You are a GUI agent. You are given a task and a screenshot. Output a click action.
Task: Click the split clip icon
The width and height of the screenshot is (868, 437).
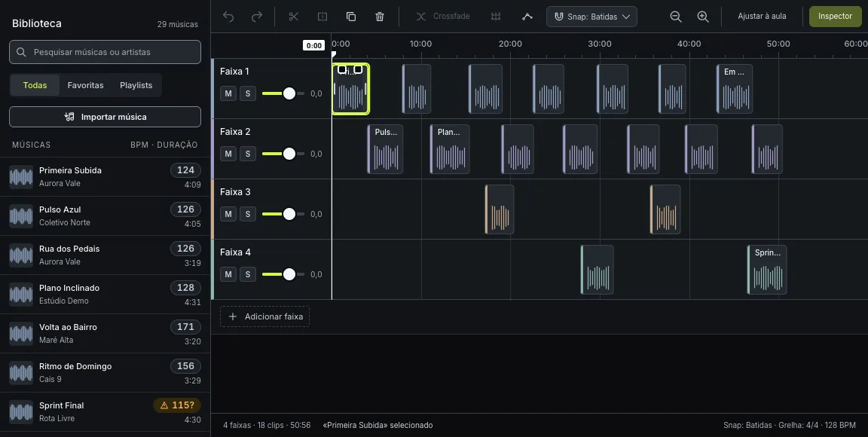pos(322,17)
